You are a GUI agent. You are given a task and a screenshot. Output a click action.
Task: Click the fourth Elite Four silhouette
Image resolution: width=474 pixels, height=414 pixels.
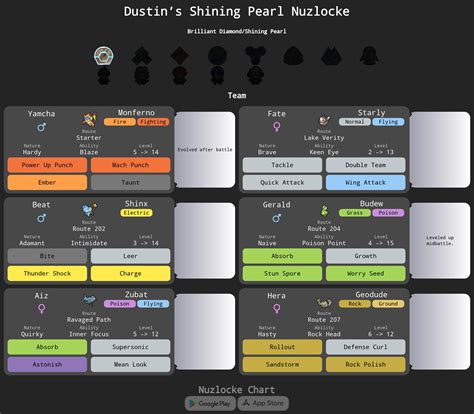pyautogui.click(x=217, y=75)
